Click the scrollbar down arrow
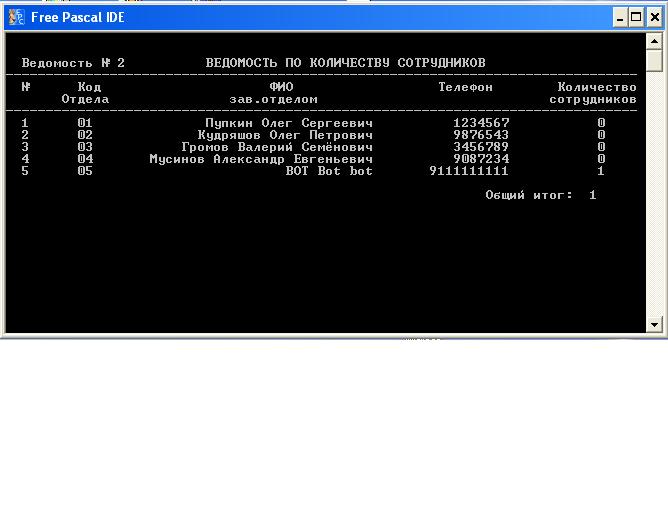The height and width of the screenshot is (512, 668). click(655, 324)
